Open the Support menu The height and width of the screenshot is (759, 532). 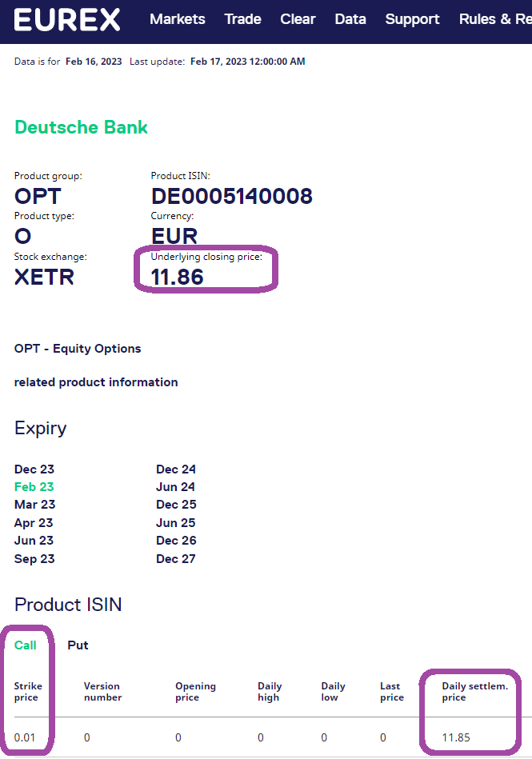[x=412, y=19]
